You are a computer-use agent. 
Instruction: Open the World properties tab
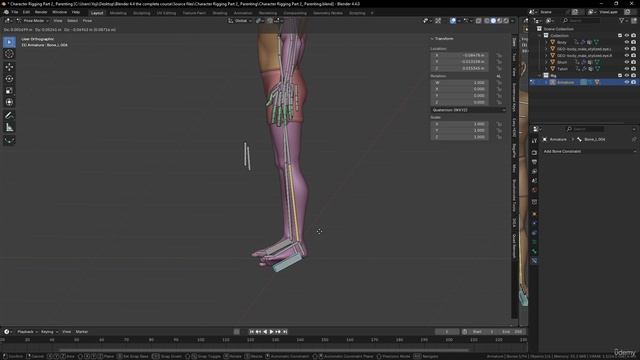click(534, 190)
